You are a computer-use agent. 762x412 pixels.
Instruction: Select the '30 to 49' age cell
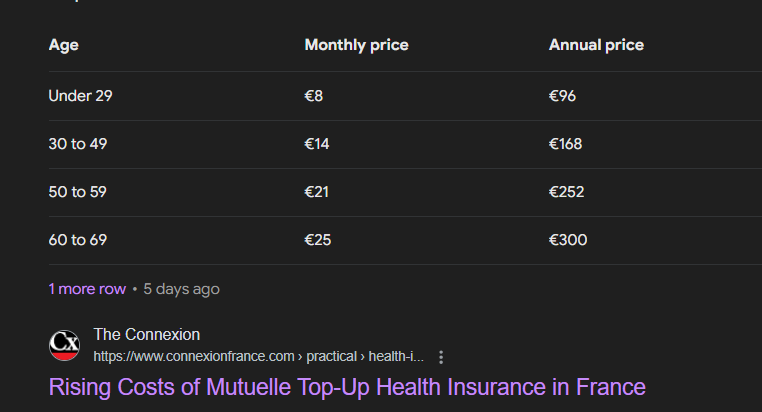78,144
